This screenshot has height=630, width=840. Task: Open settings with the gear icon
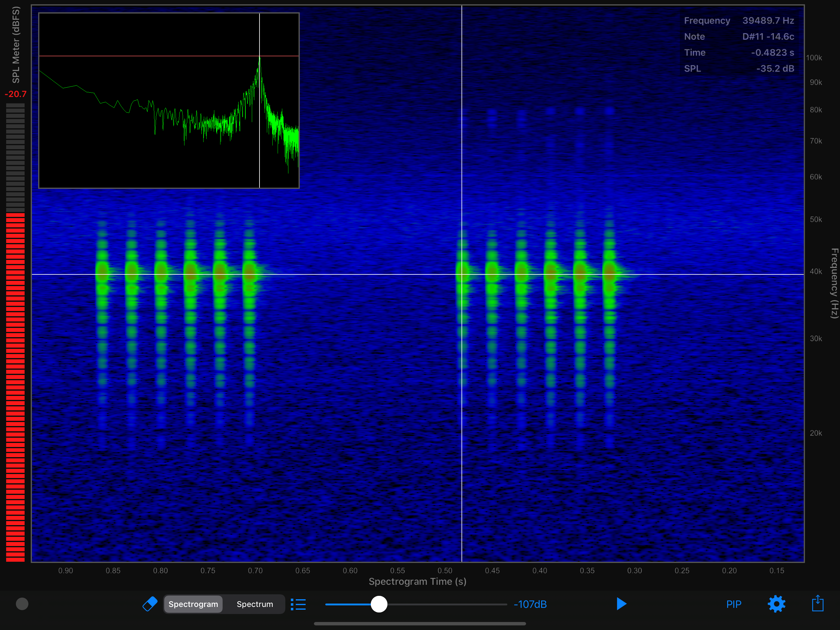pyautogui.click(x=776, y=604)
